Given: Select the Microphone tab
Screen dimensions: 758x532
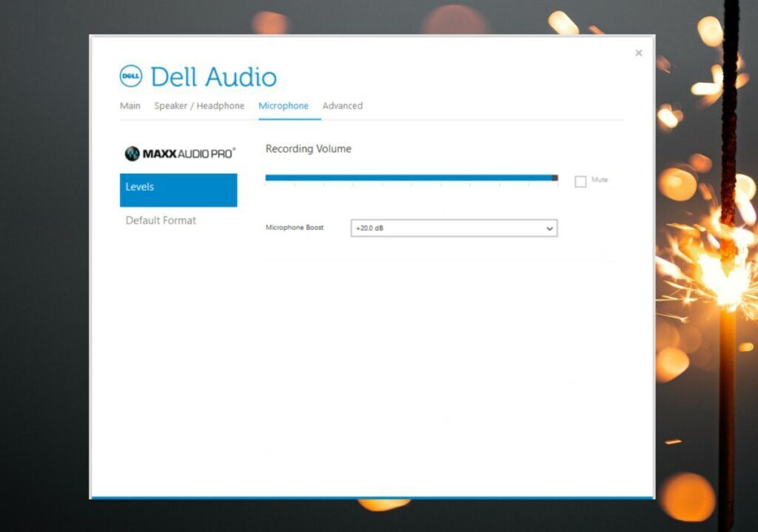Looking at the screenshot, I should 284,106.
